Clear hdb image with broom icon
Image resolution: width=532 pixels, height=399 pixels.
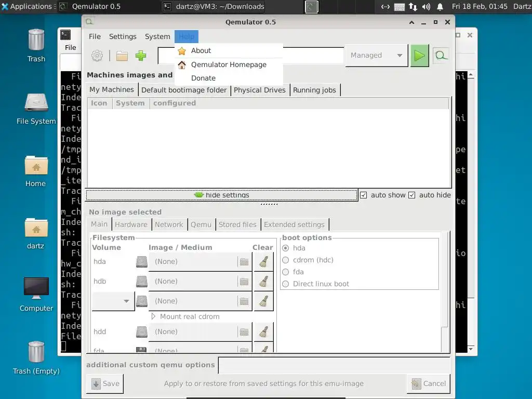(263, 281)
